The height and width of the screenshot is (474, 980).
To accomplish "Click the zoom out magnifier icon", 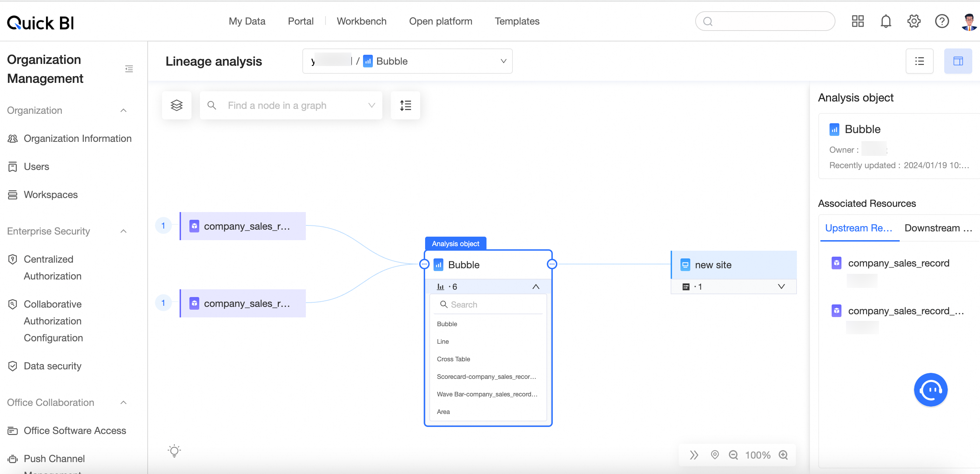I will click(x=733, y=455).
